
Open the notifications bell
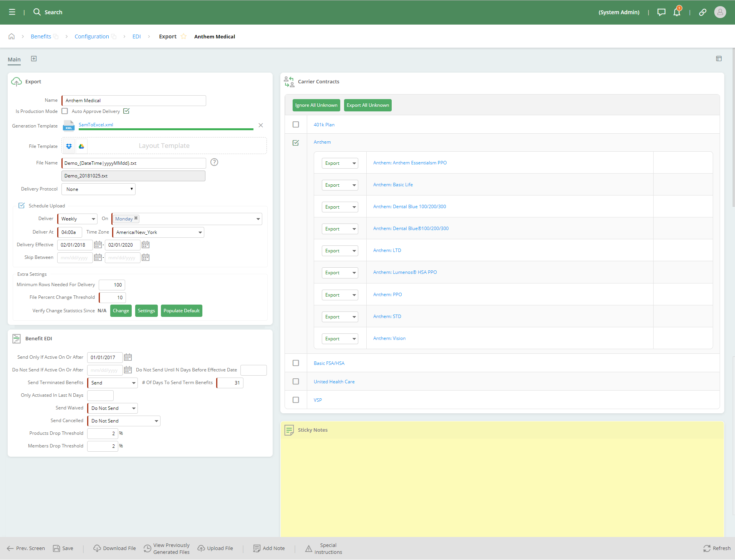point(677,12)
